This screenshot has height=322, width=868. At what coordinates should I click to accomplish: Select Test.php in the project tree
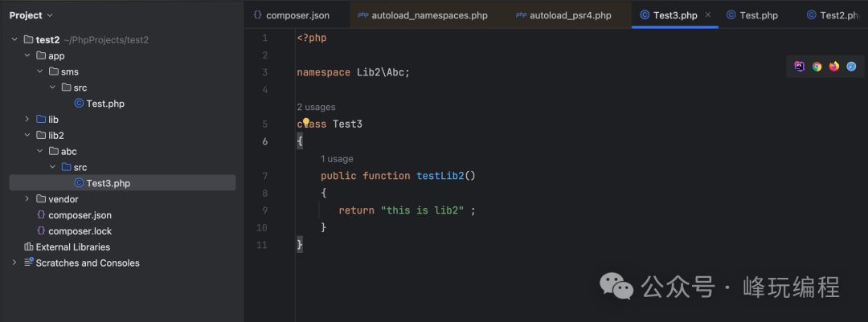[x=104, y=104]
